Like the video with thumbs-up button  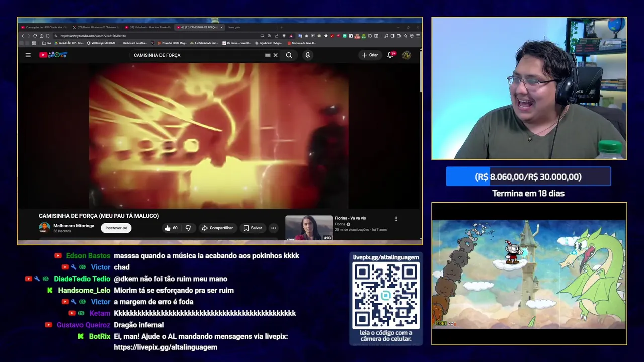coord(171,228)
